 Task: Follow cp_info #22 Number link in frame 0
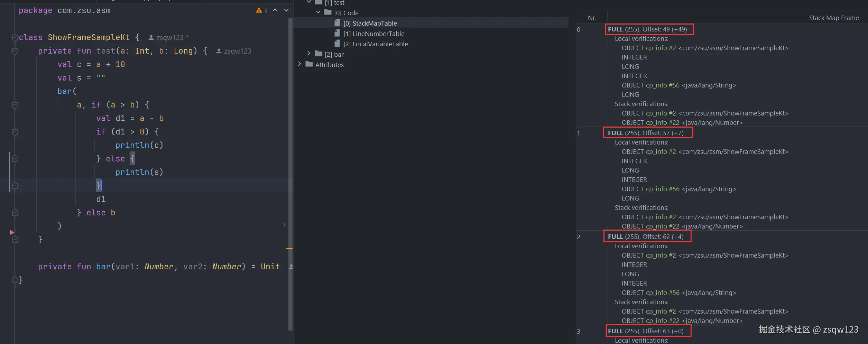pos(663,123)
